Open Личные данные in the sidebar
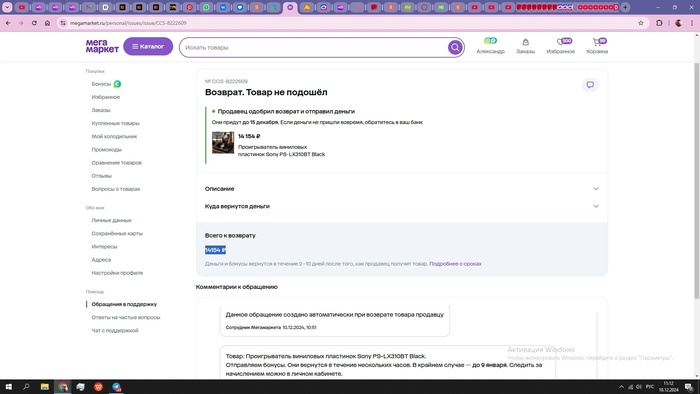This screenshot has width=700, height=394. [x=111, y=220]
